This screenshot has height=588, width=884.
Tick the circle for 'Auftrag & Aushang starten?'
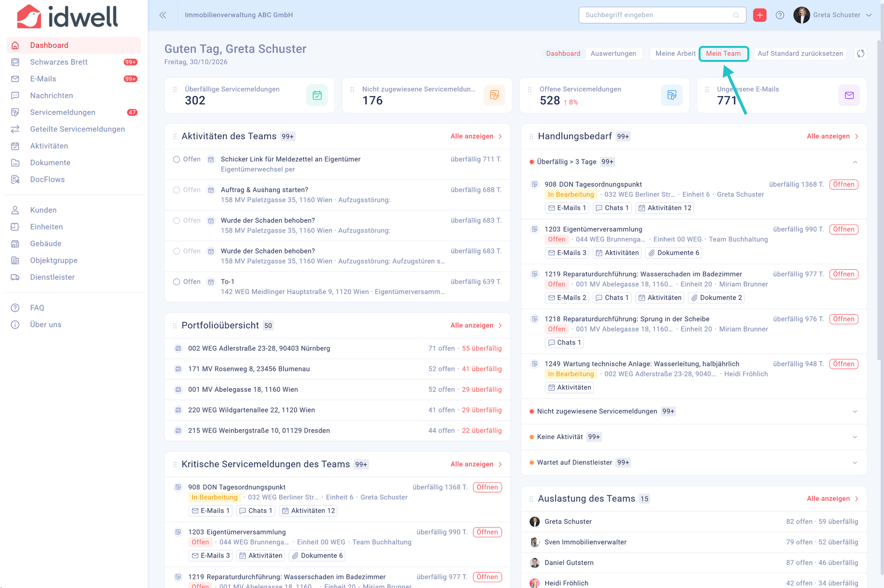click(x=176, y=190)
